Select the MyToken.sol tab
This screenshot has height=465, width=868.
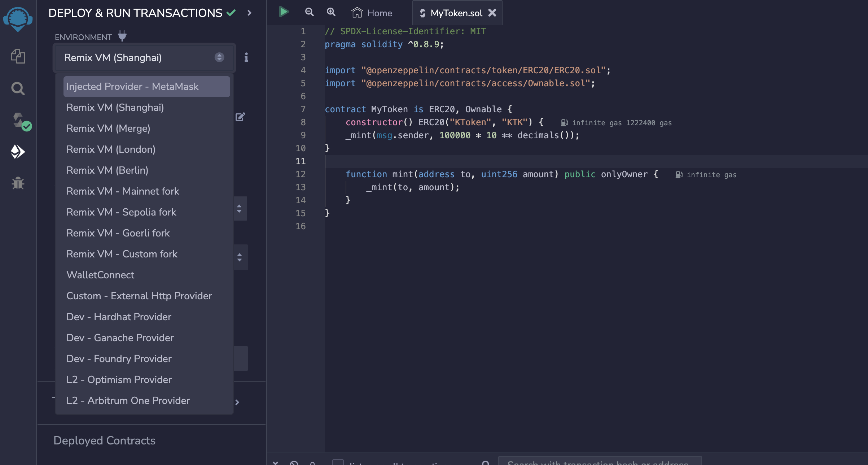pos(453,13)
